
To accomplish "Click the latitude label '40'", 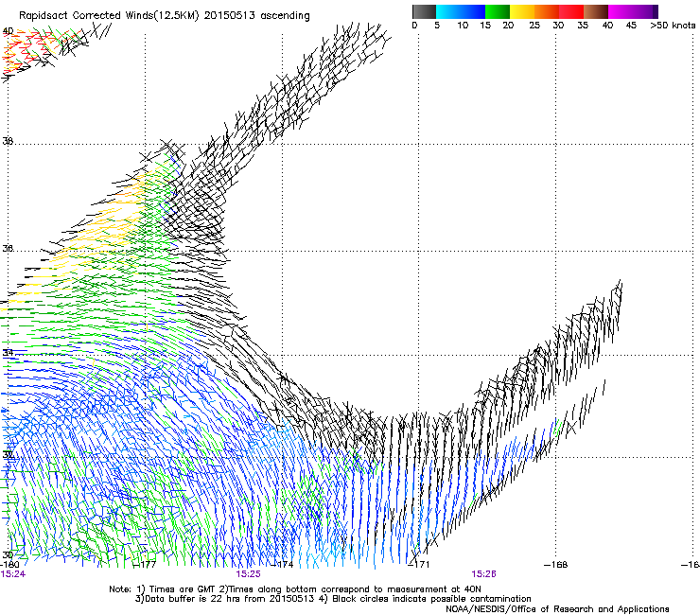I will coord(8,31).
